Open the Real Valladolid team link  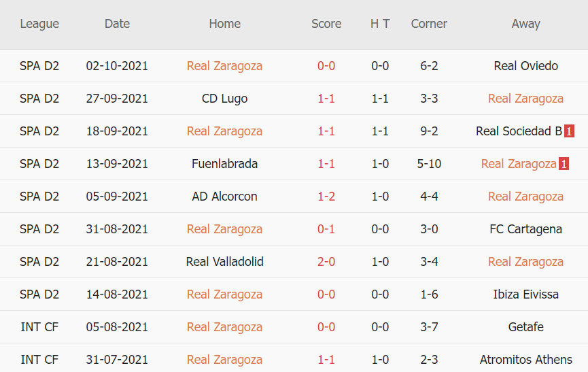tap(224, 262)
